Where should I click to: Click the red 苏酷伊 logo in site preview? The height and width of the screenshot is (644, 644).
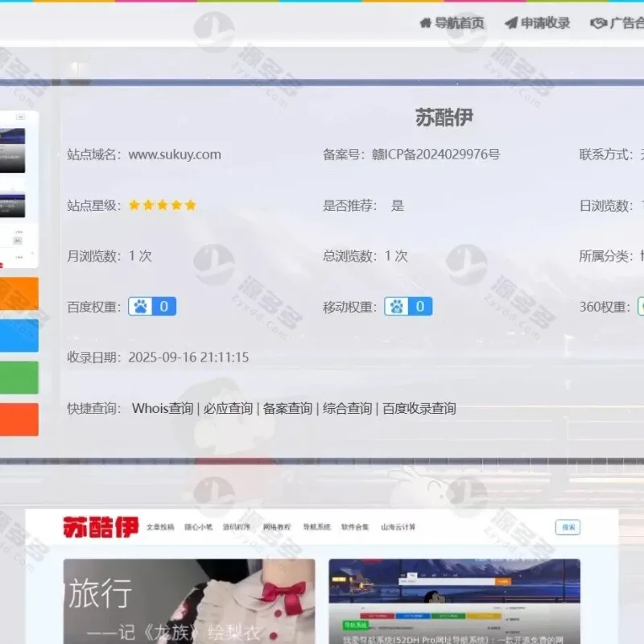coord(101,527)
